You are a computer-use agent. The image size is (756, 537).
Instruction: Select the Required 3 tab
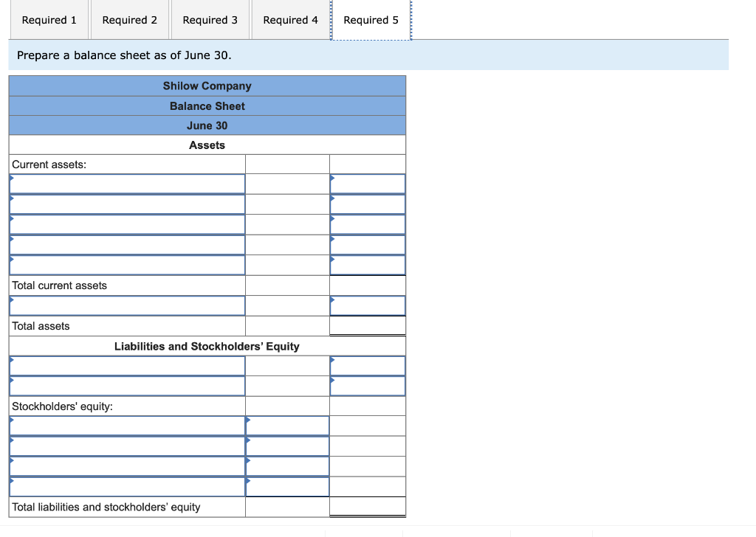pyautogui.click(x=210, y=20)
